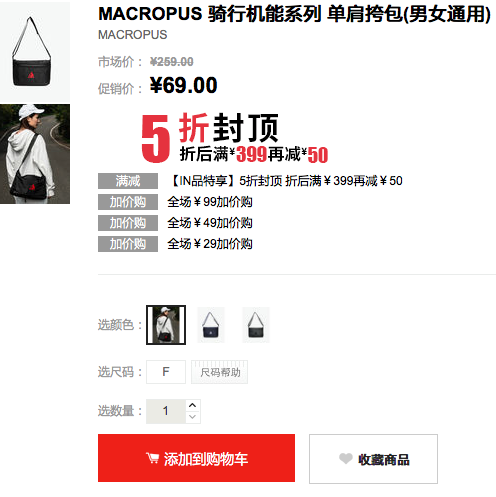Select size F
Screen dimensions: 496x497
[166, 372]
